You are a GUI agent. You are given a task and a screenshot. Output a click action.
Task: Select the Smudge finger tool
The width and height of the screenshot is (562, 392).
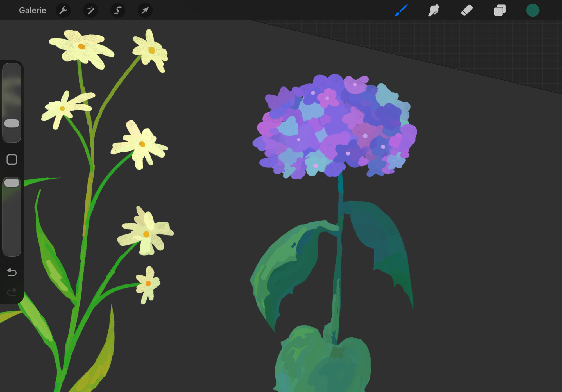coord(434,10)
